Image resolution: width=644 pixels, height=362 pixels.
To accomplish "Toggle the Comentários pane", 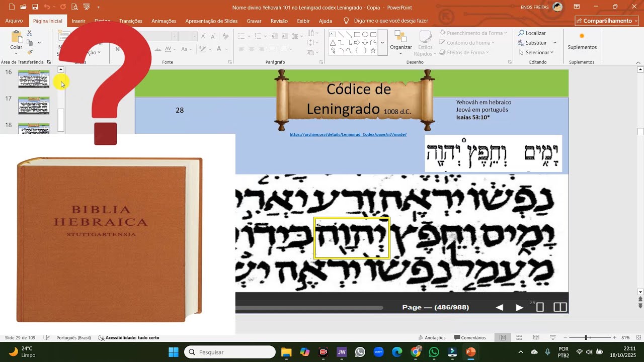I will [x=470, y=338].
